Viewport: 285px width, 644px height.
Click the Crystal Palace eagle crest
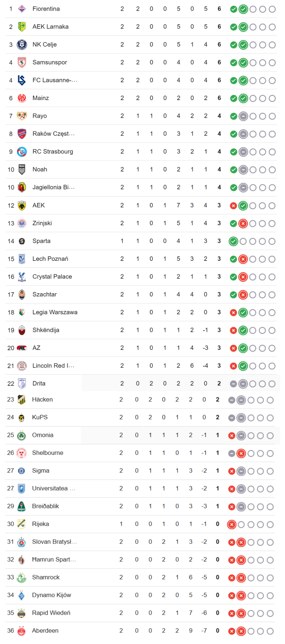point(22,277)
